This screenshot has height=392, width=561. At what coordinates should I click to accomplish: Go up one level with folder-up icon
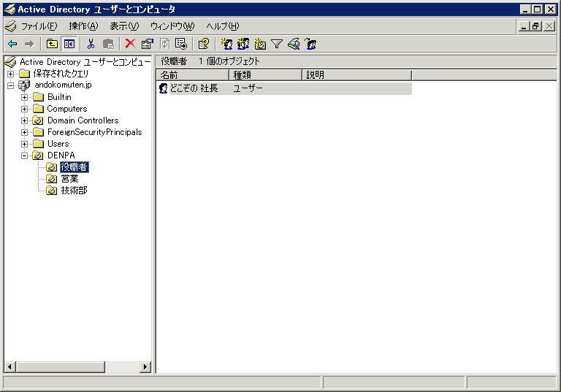click(x=53, y=44)
